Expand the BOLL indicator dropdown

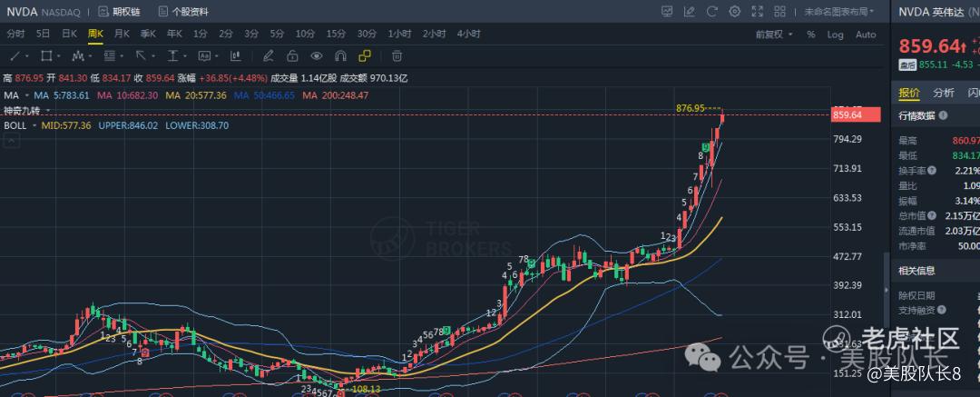click(x=34, y=125)
